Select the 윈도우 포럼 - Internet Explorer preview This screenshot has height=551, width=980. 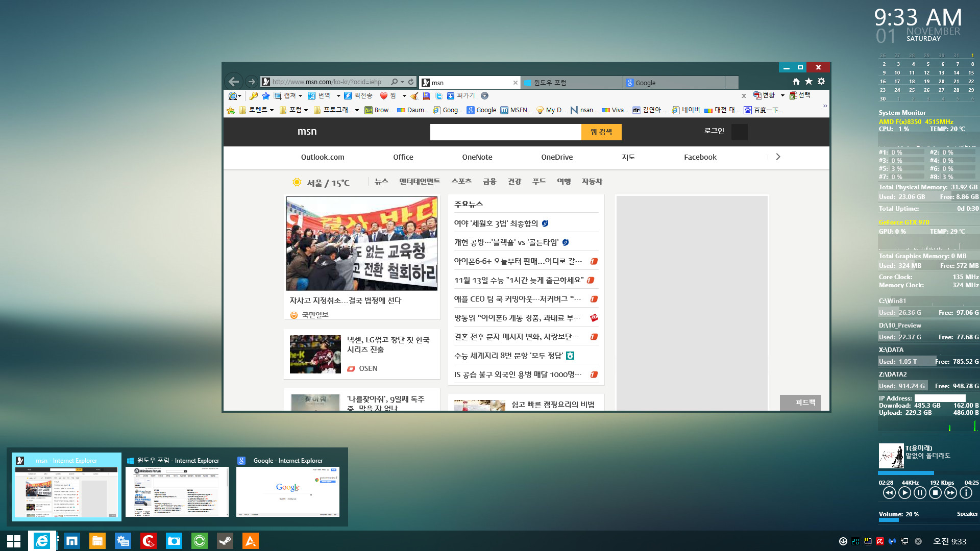177,487
